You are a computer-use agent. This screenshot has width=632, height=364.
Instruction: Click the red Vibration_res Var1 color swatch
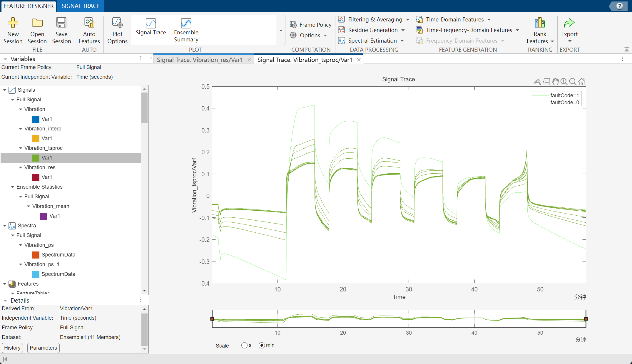(x=36, y=177)
